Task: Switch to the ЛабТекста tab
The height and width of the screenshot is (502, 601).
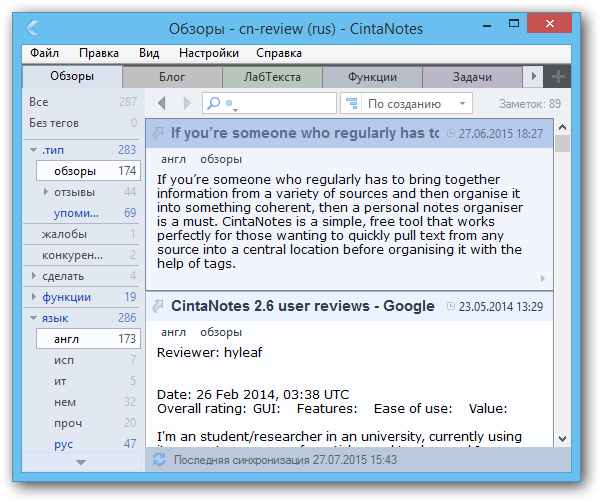Action: 272,77
